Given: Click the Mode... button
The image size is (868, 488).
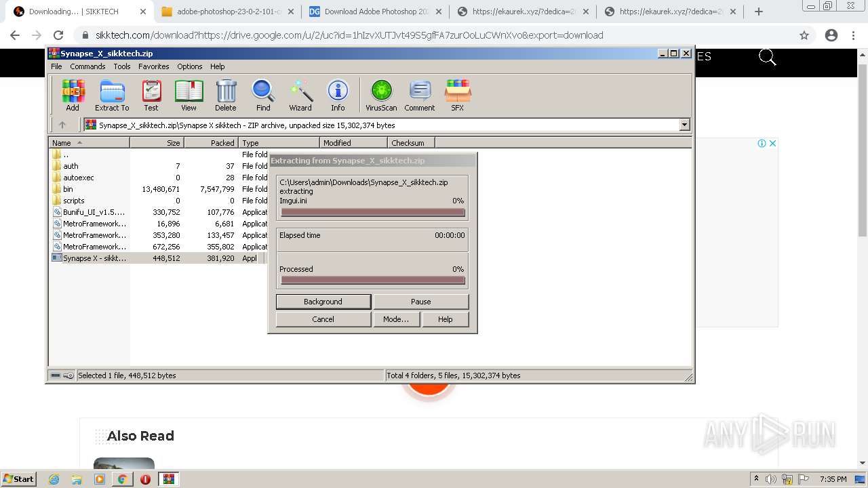Looking at the screenshot, I should pos(396,319).
